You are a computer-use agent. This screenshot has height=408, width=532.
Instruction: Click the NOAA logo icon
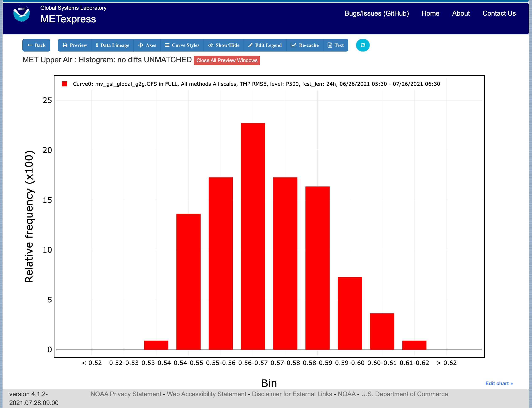(21, 14)
